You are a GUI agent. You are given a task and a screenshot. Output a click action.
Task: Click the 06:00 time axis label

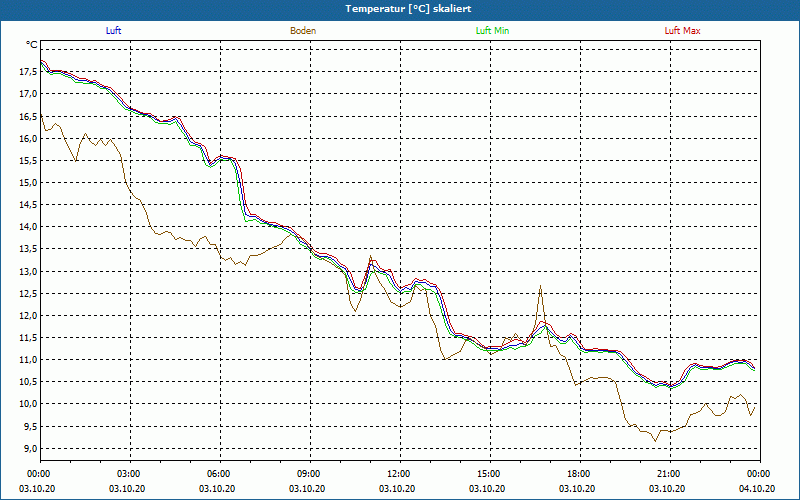220,474
